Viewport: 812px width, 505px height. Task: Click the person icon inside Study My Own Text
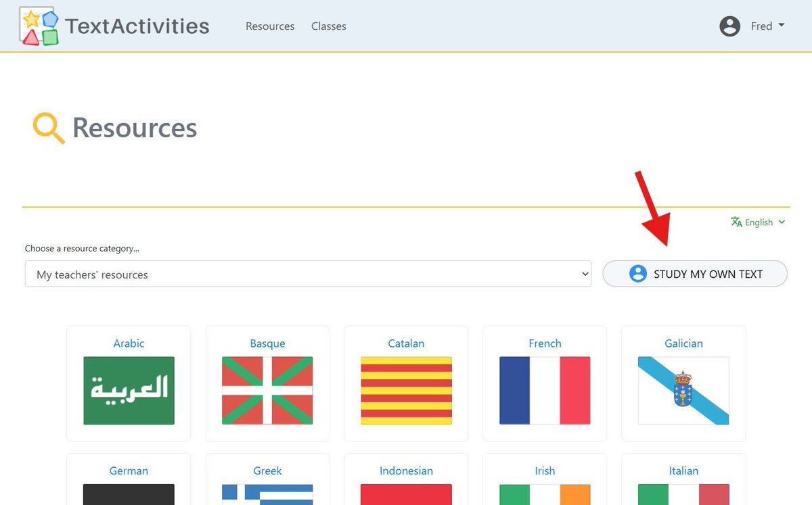tap(637, 274)
